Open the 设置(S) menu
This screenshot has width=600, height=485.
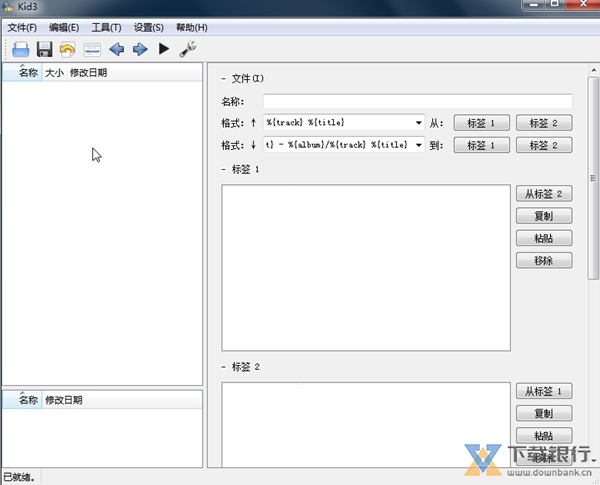[148, 28]
